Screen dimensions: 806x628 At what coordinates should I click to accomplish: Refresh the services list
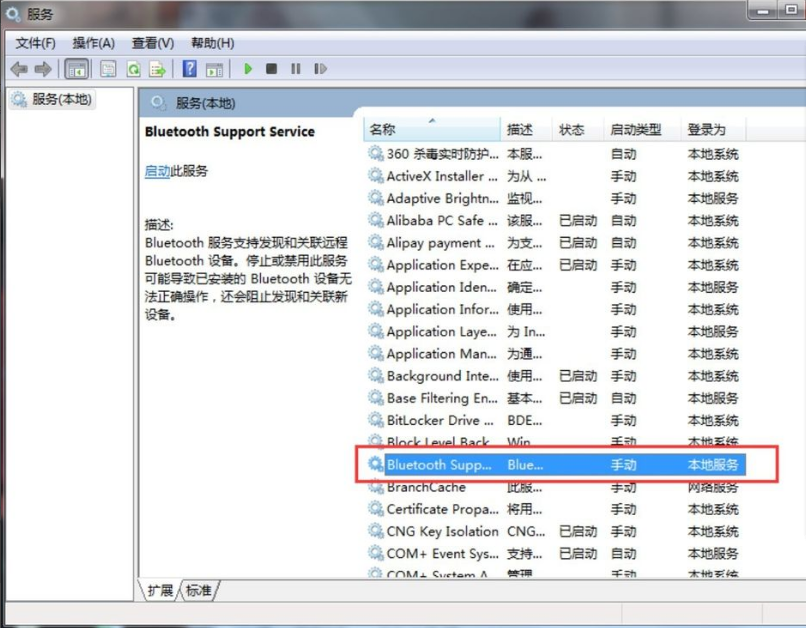coord(133,68)
